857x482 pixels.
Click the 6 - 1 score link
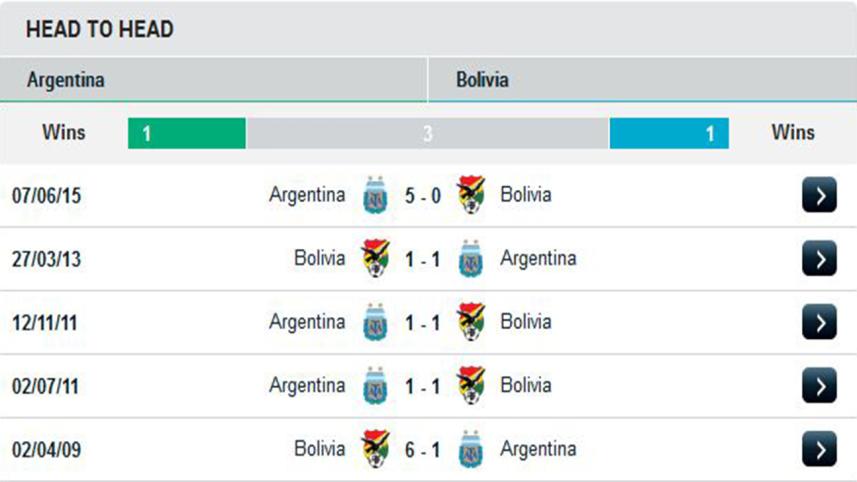click(x=423, y=449)
